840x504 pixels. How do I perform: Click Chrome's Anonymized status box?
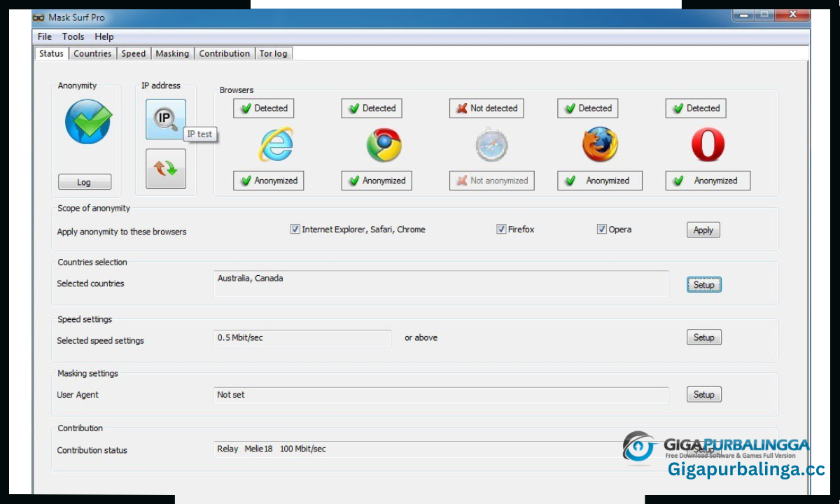[377, 181]
